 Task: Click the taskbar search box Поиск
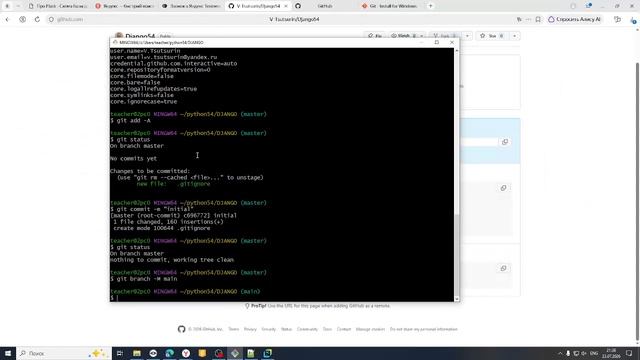(x=64, y=353)
